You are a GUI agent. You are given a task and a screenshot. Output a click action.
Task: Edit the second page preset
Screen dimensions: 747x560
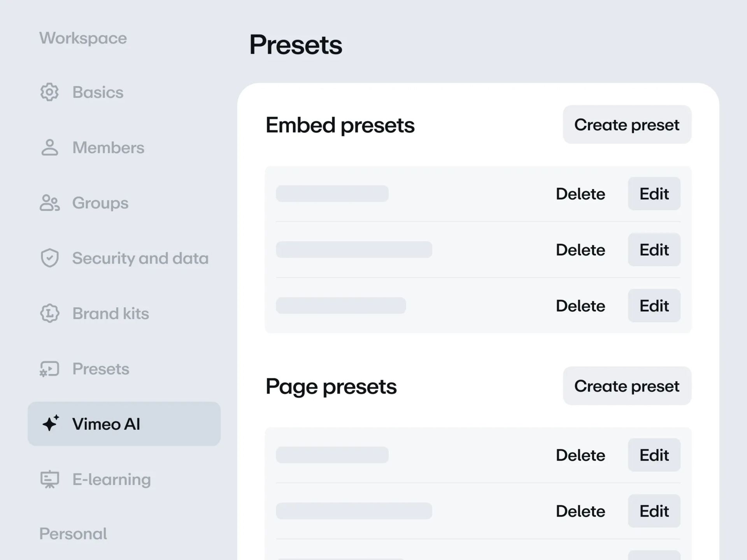click(654, 511)
